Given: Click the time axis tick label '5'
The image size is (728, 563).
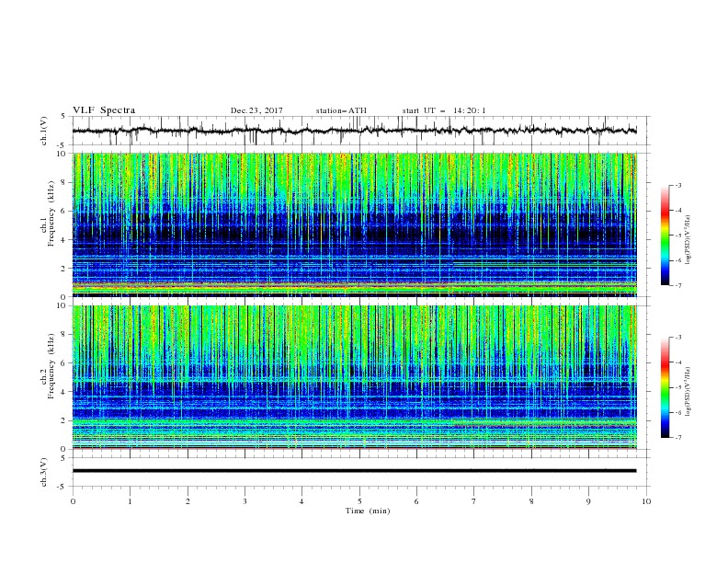Looking at the screenshot, I should pos(359,501).
